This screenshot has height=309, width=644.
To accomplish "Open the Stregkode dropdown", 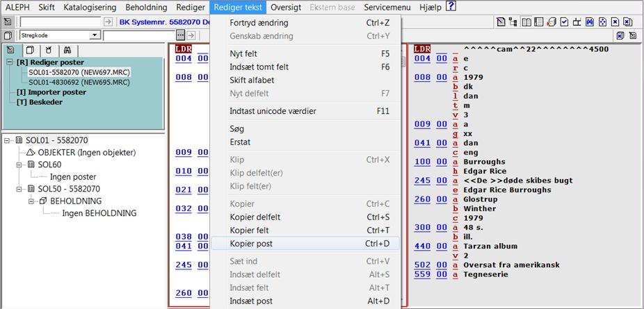I will [x=95, y=35].
